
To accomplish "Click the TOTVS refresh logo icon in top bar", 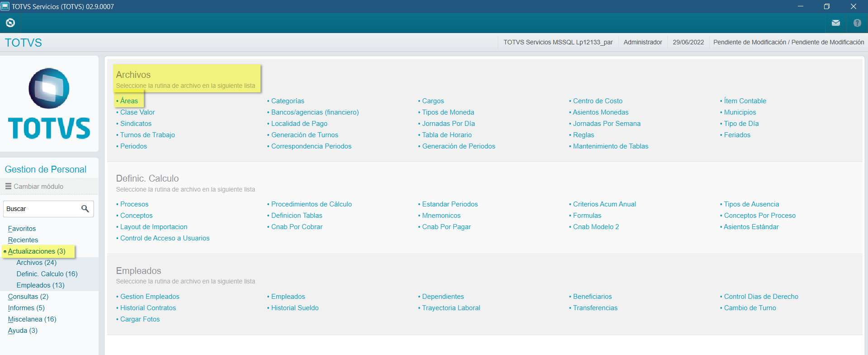I will pos(10,23).
